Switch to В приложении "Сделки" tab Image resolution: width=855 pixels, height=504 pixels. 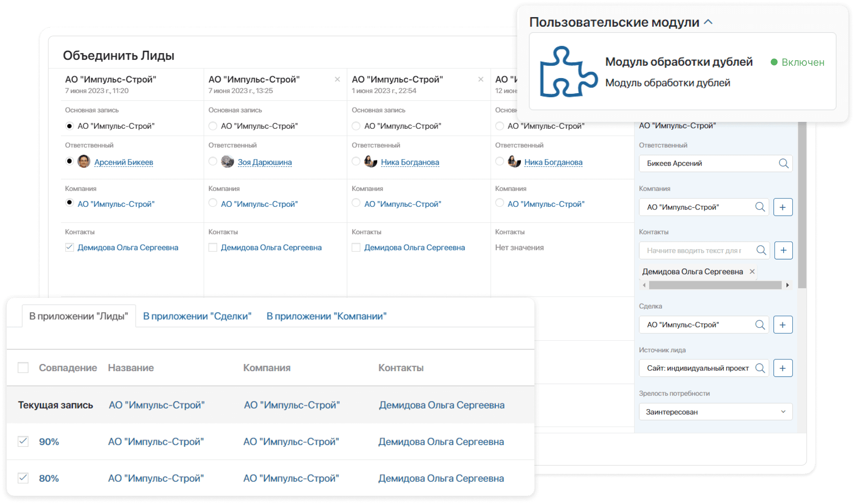197,316
